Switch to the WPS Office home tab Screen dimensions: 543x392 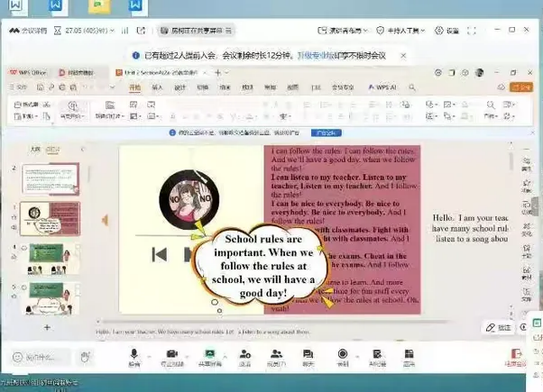(28, 73)
